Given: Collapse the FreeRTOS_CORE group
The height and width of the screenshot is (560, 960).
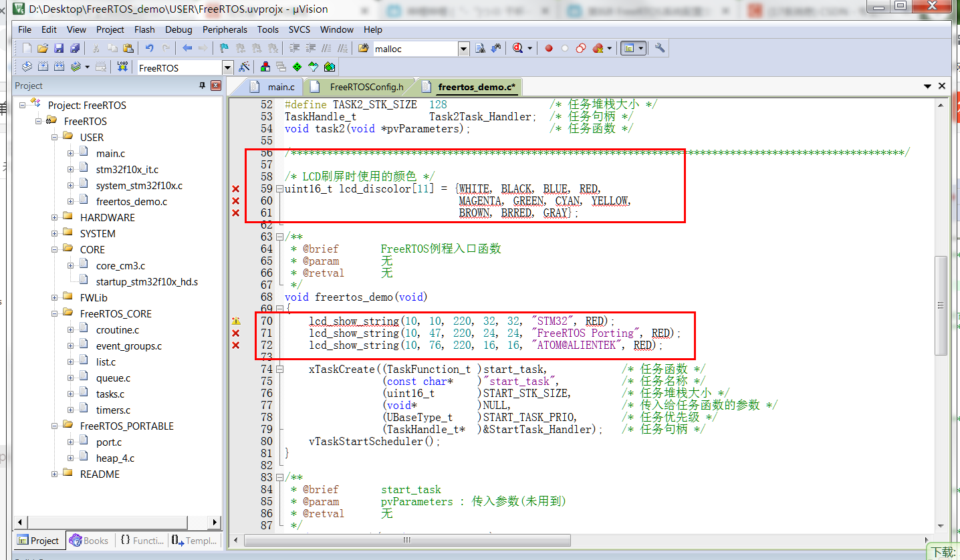Looking at the screenshot, I should click(55, 313).
